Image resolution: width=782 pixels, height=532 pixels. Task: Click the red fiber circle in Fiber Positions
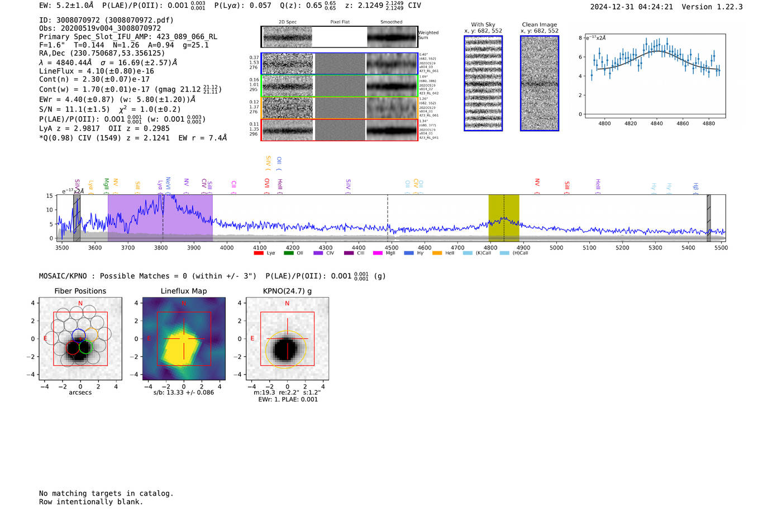(x=73, y=348)
